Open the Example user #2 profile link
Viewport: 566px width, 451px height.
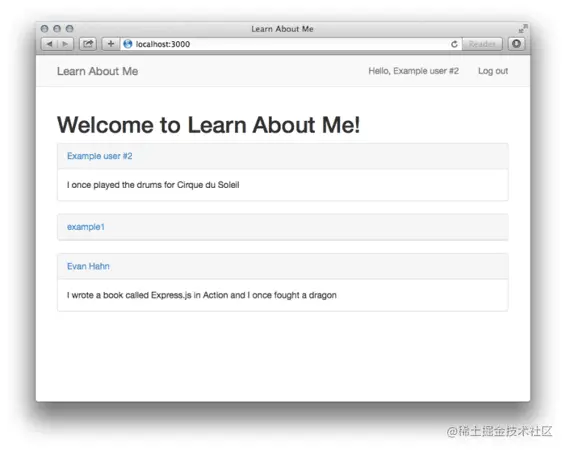point(100,156)
